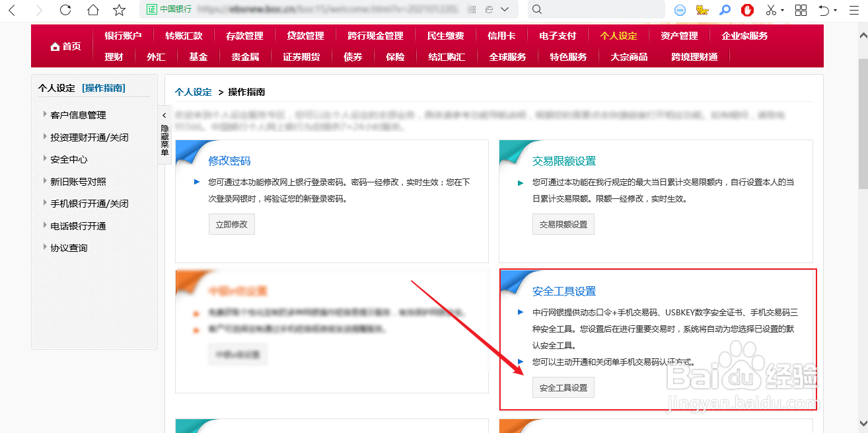The width and height of the screenshot is (868, 433).
Task: Open the scissors screenshot tool icon
Action: [x=771, y=10]
